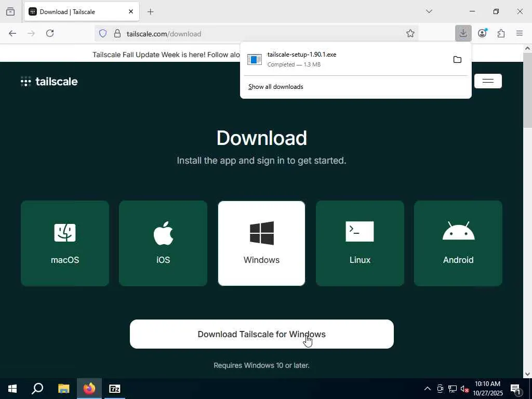Image resolution: width=532 pixels, height=399 pixels.
Task: Select the Android platform card
Action: pos(458,243)
